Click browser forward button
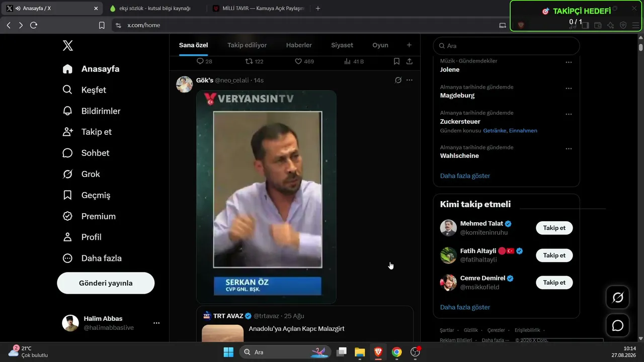This screenshot has height=362, width=644. (21, 25)
